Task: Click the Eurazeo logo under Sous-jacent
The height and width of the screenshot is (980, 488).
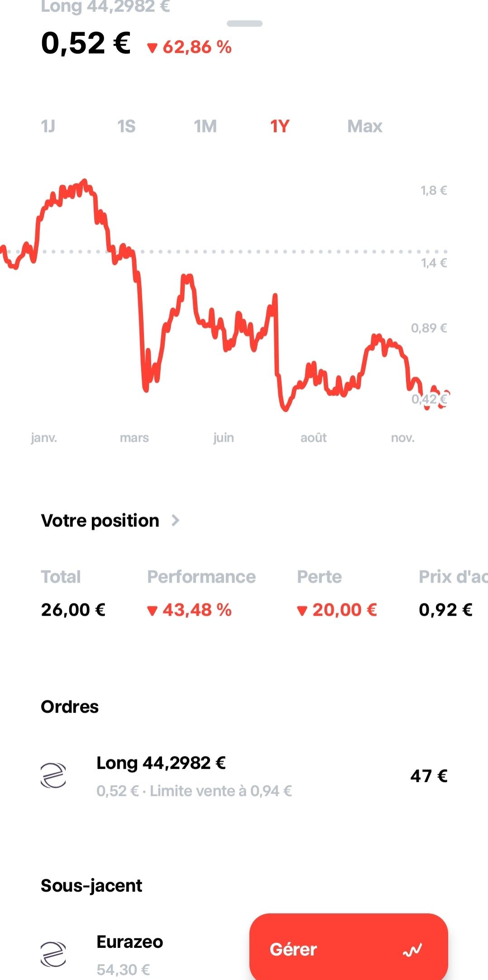Action: coord(53,954)
